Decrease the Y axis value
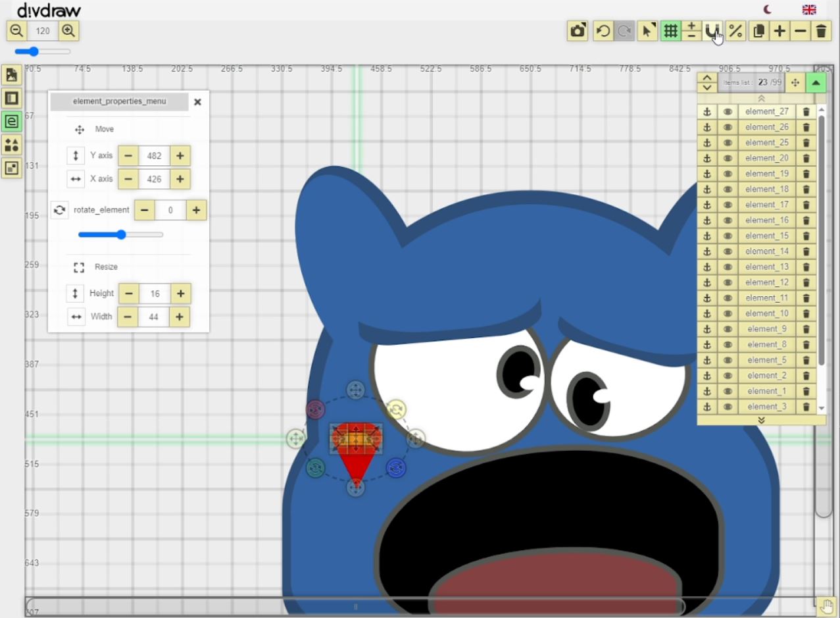Image resolution: width=840 pixels, height=618 pixels. pyautogui.click(x=128, y=156)
